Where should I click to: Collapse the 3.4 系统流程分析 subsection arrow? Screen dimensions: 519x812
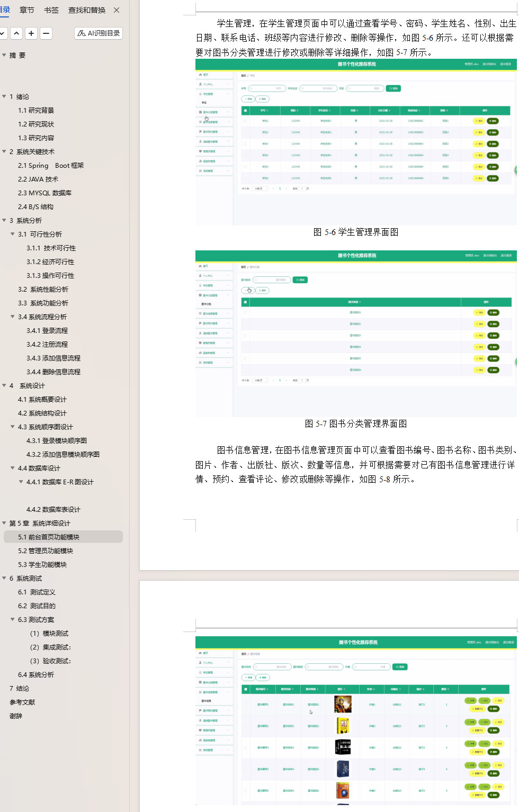(x=13, y=317)
